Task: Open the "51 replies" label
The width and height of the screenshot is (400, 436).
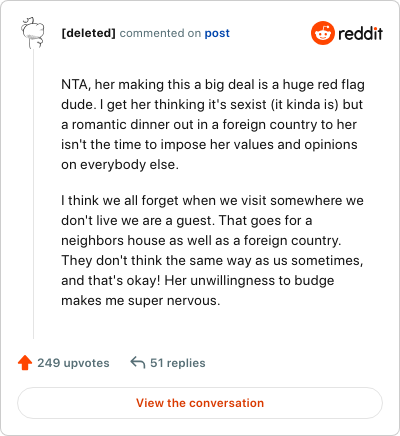Action: coord(178,363)
